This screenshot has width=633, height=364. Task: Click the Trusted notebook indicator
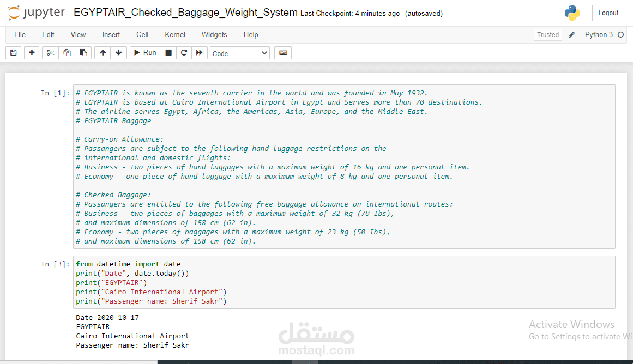point(548,35)
